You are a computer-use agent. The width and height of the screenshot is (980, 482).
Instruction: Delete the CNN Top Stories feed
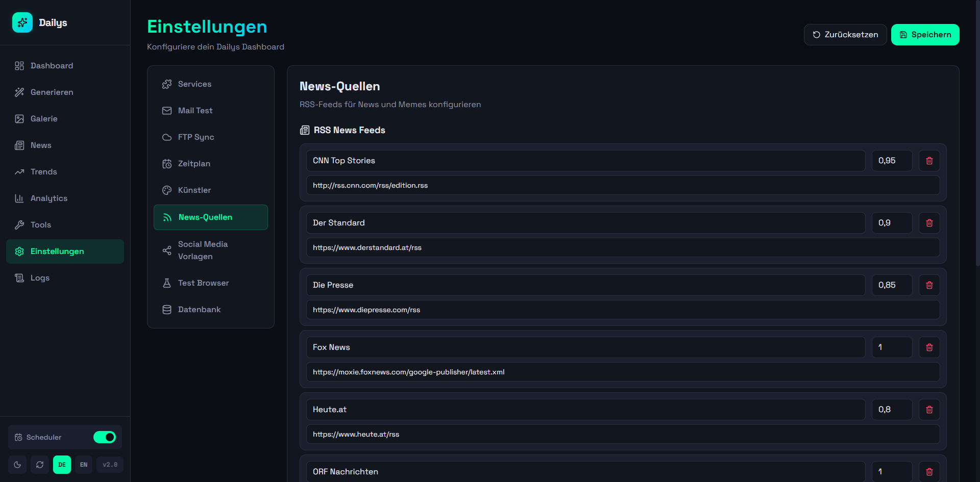[929, 161]
